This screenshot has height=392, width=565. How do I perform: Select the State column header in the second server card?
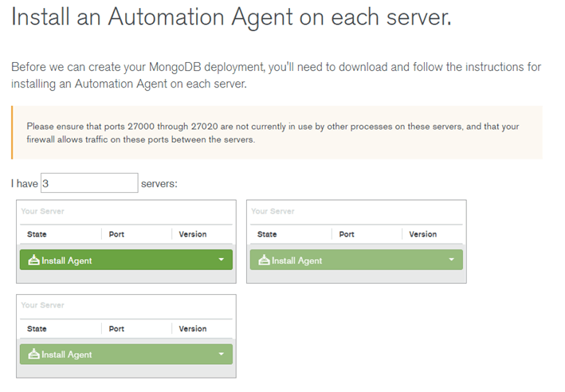267,234
